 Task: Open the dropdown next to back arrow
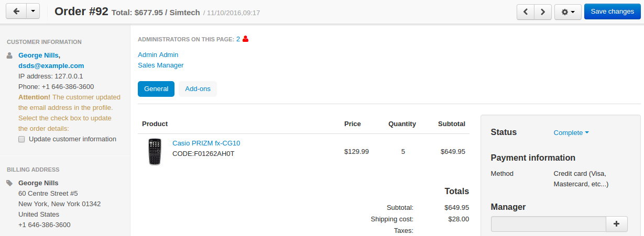(x=32, y=12)
